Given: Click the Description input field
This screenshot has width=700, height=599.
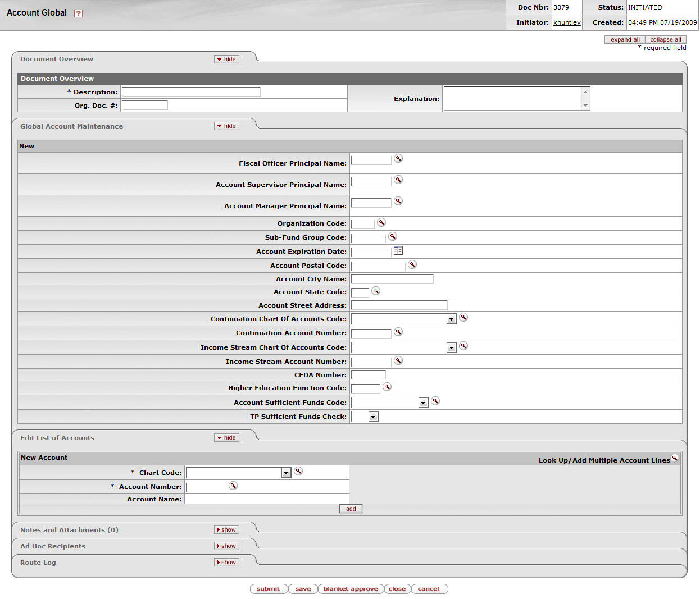Looking at the screenshot, I should click(191, 92).
